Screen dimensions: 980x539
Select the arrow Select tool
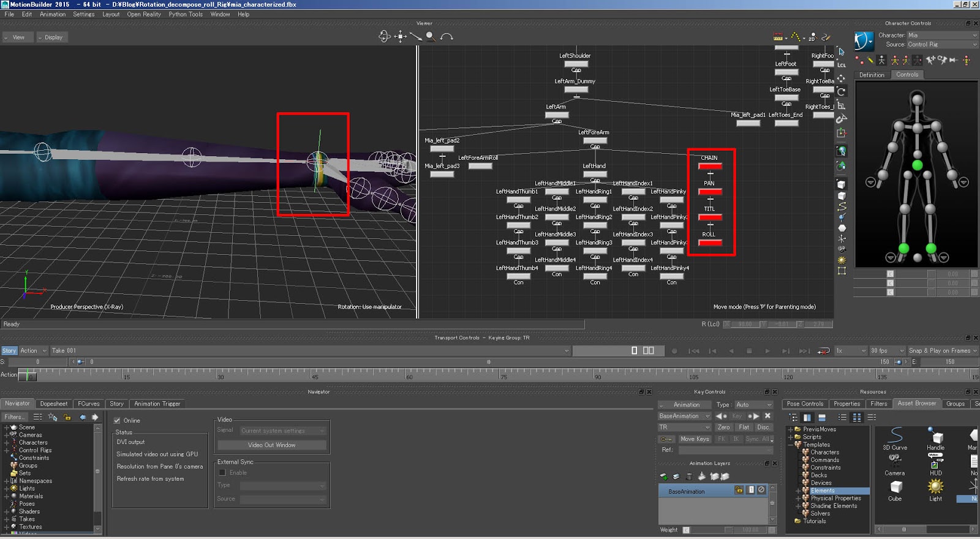click(x=842, y=51)
